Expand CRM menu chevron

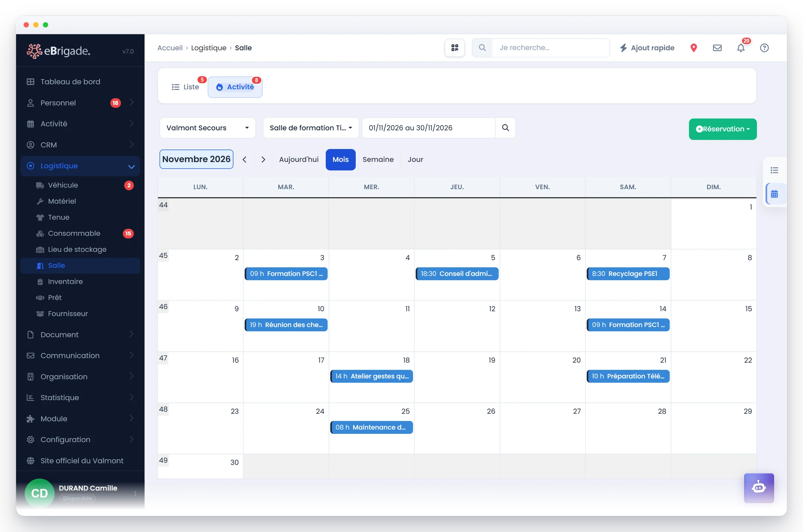(x=131, y=145)
